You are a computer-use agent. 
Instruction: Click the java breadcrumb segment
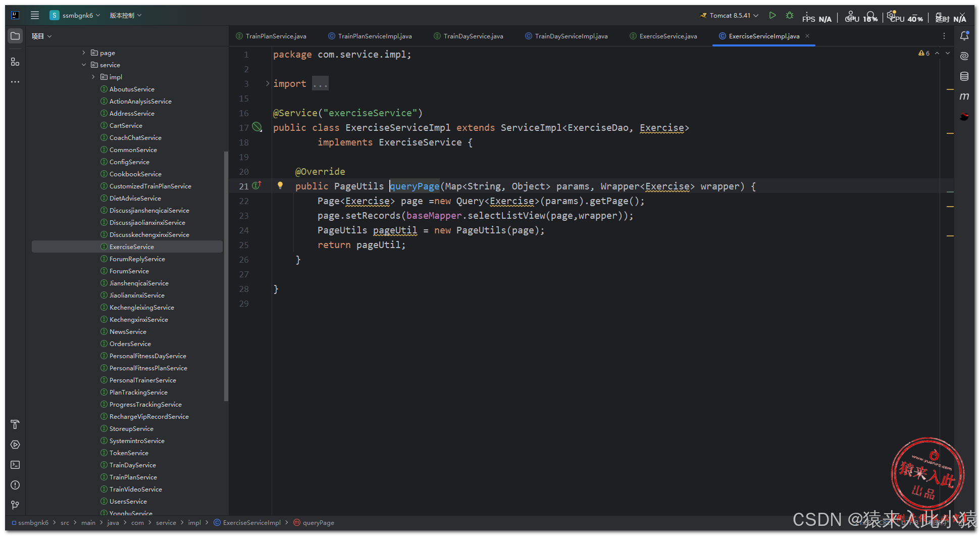(x=113, y=522)
